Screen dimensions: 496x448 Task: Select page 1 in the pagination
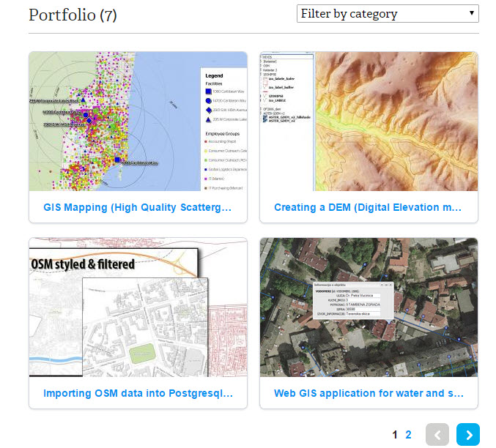point(395,435)
